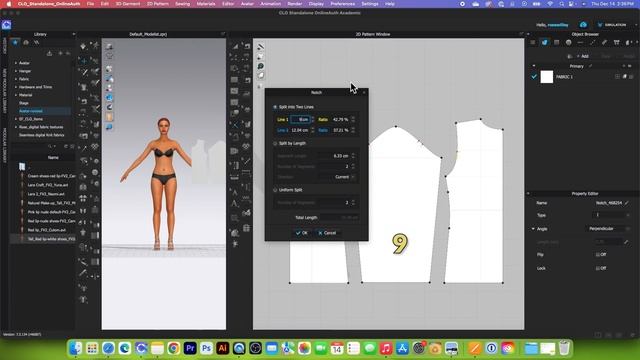Image resolution: width=640 pixels, height=360 pixels.
Task: Open the 3D Garment menu
Action: 128,4
